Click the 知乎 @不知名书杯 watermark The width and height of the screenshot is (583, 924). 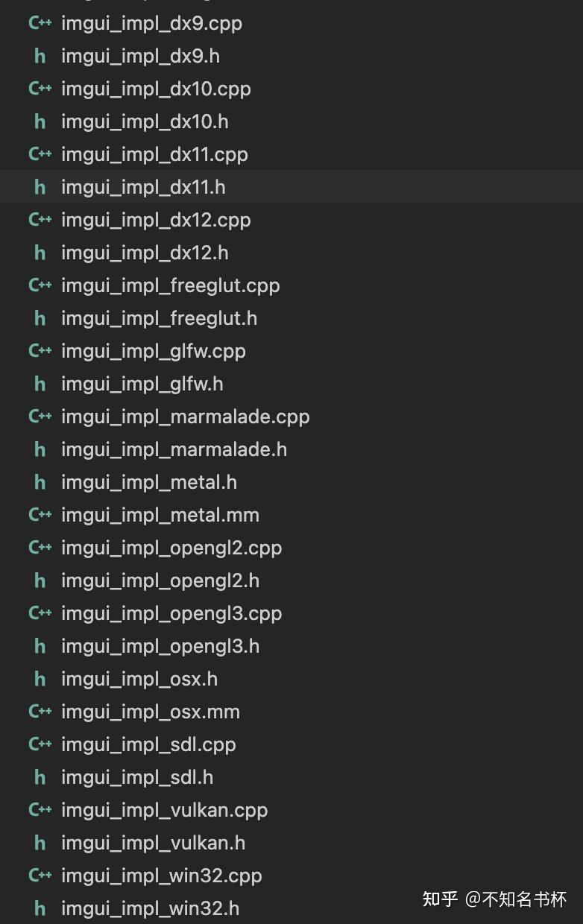494,899
